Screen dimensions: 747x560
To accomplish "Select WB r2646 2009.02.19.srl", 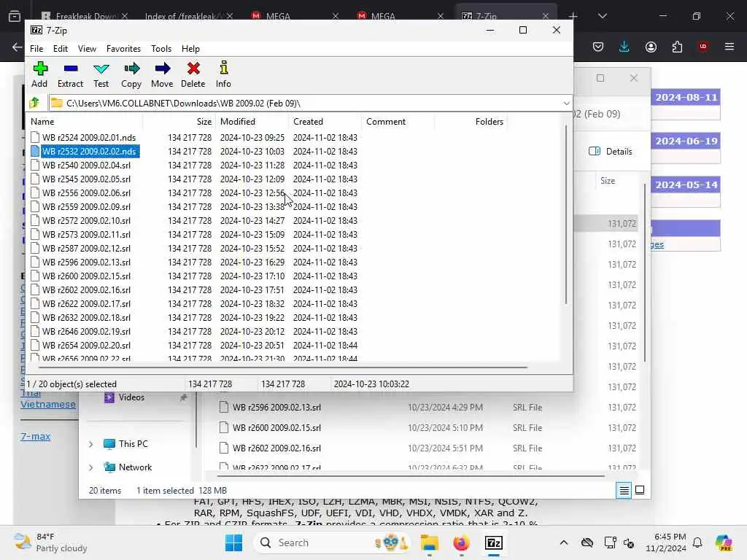I will tap(86, 332).
